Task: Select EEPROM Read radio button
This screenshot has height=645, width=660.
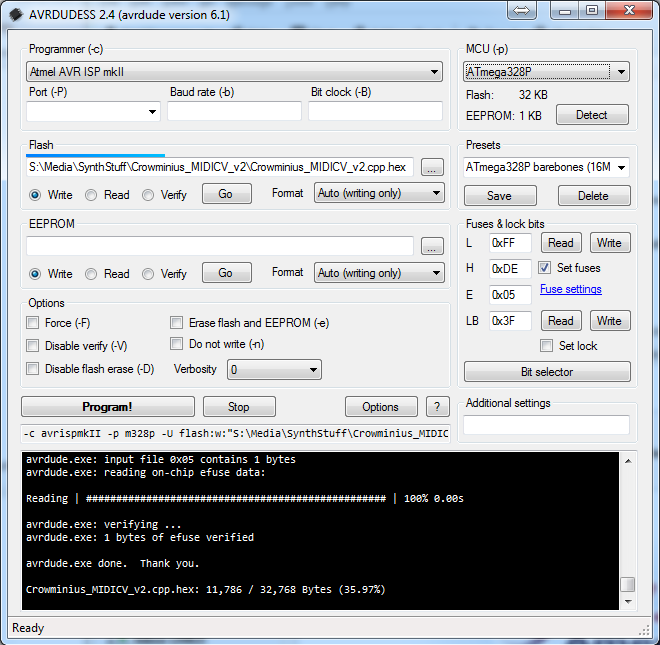Action: click(91, 274)
